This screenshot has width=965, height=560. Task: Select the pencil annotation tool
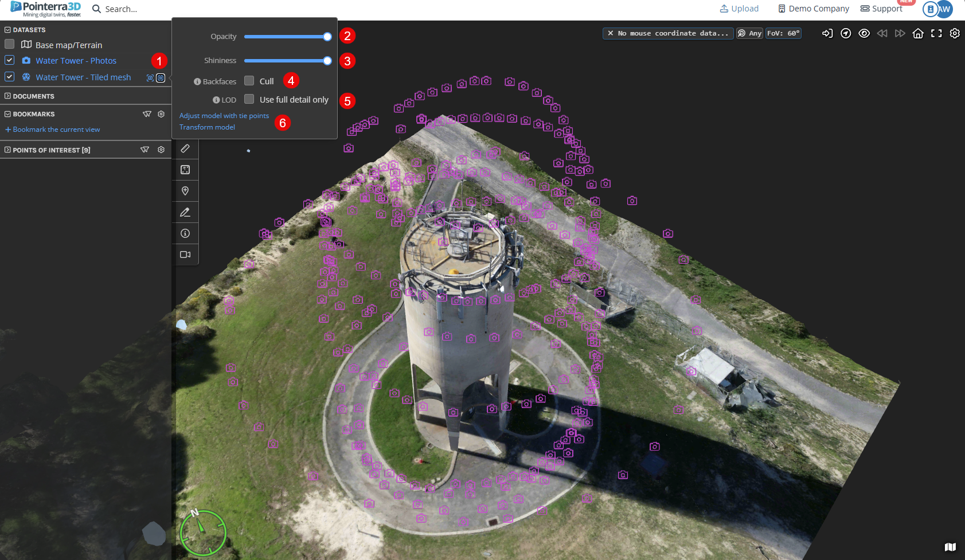(x=185, y=212)
